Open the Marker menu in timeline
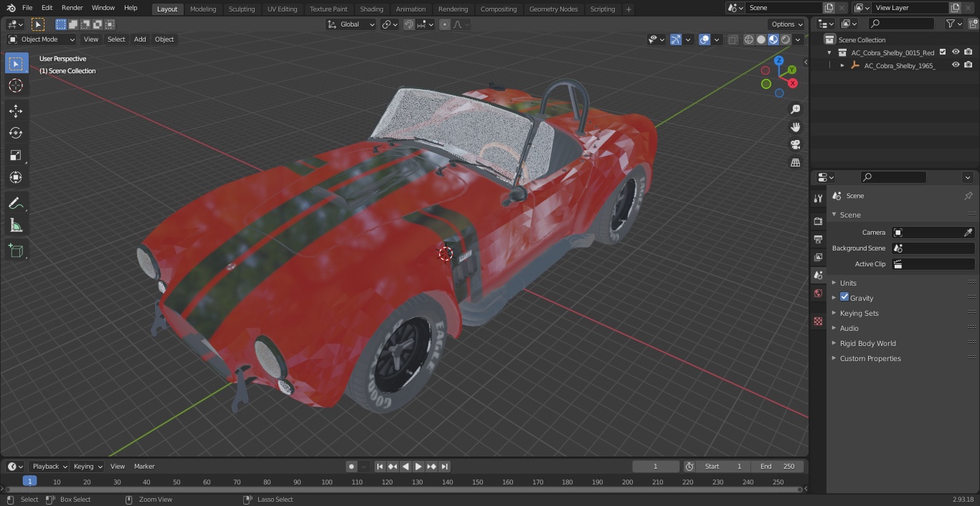Screen dimensions: 980x506 tap(144, 467)
